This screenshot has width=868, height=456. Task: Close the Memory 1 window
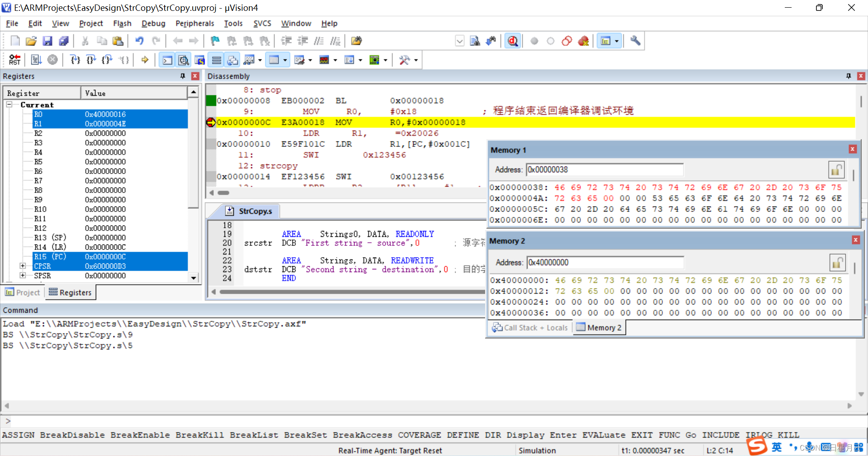pos(853,149)
